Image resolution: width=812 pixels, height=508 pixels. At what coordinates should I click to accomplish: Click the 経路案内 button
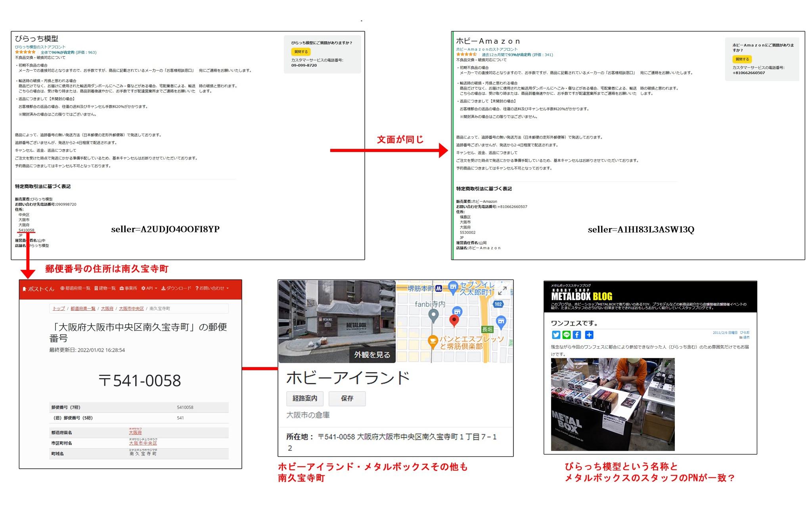tap(304, 398)
